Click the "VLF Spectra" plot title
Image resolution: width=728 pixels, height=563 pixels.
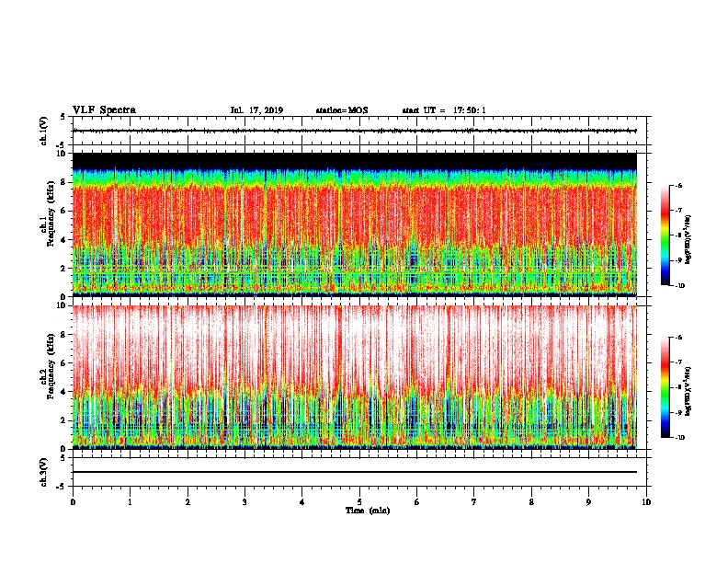(104, 110)
